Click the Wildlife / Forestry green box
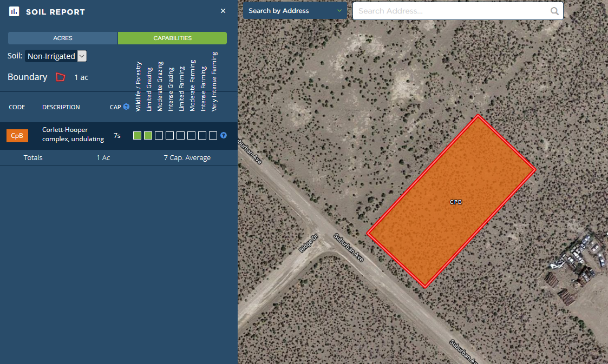This screenshot has height=364, width=608. 137,136
